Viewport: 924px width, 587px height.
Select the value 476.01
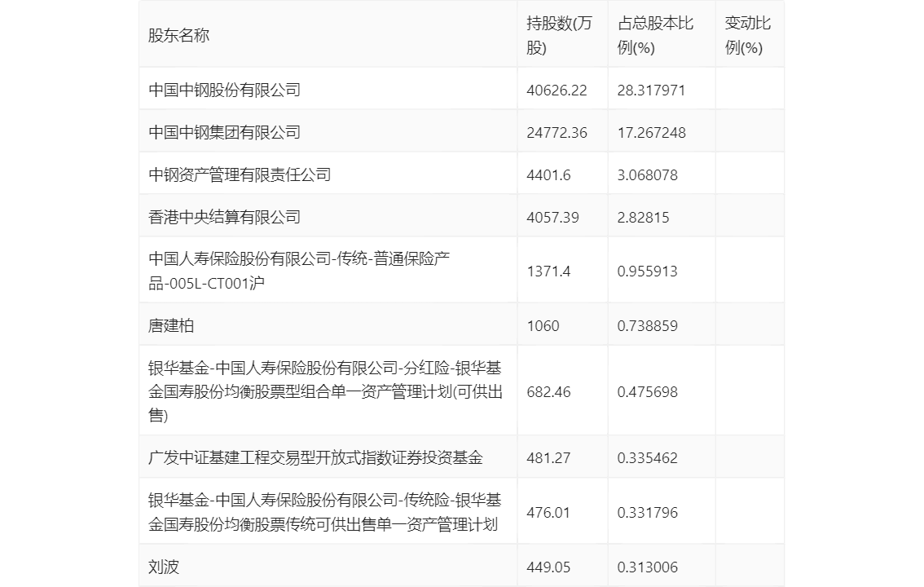pyautogui.click(x=548, y=513)
